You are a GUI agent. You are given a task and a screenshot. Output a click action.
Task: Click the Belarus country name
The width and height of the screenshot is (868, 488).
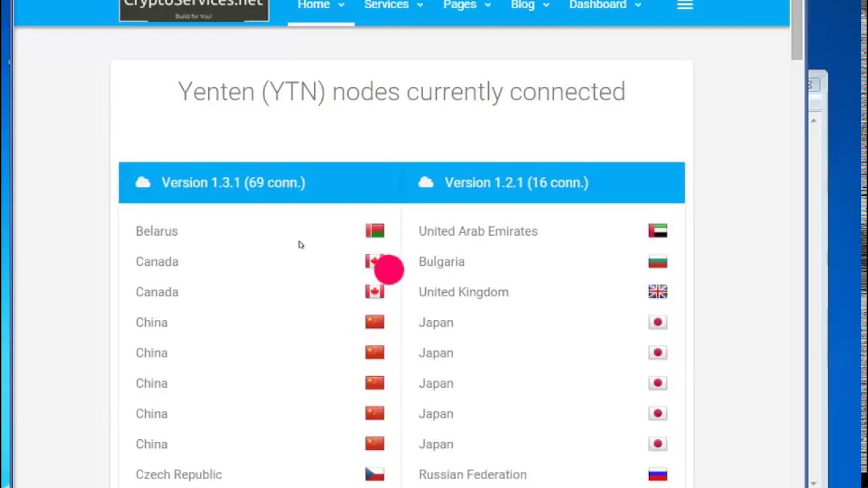[157, 231]
